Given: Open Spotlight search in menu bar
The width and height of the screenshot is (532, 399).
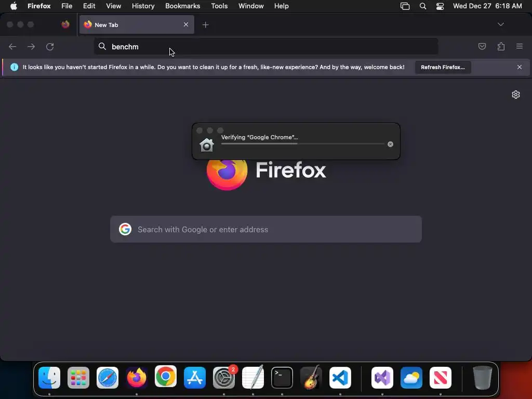Looking at the screenshot, I should [423, 6].
